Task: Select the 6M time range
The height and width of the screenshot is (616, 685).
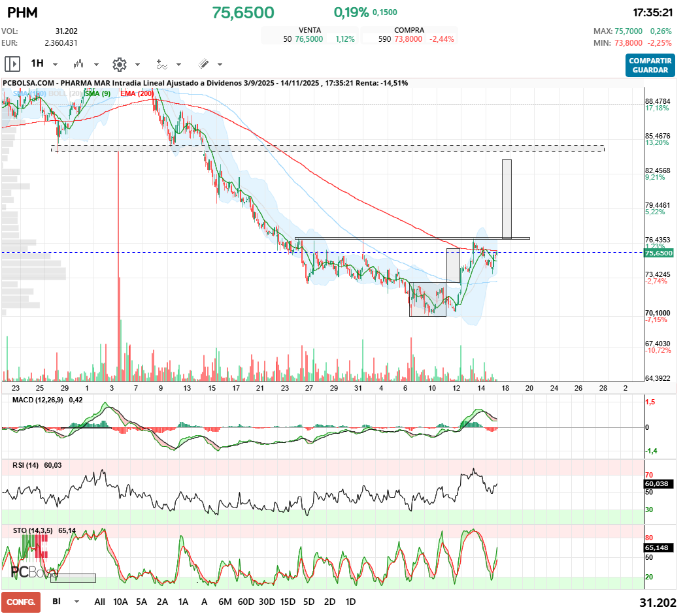Action: (x=225, y=602)
